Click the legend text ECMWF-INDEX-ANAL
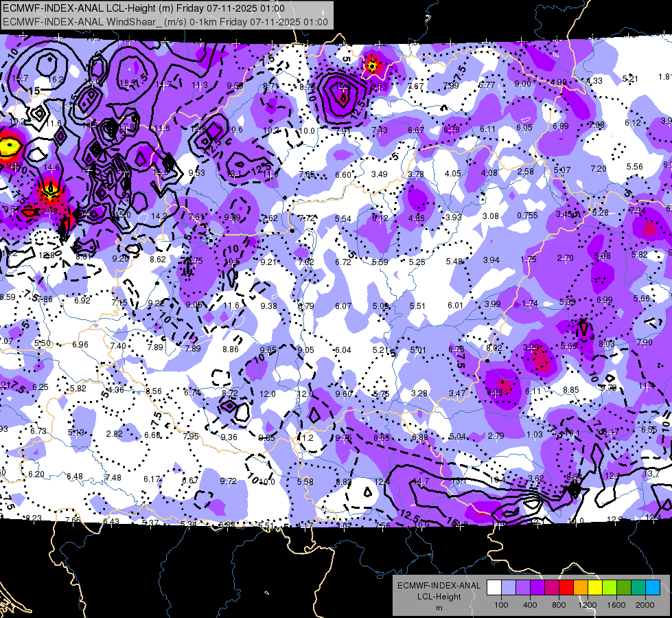672x618 pixels. click(x=439, y=586)
